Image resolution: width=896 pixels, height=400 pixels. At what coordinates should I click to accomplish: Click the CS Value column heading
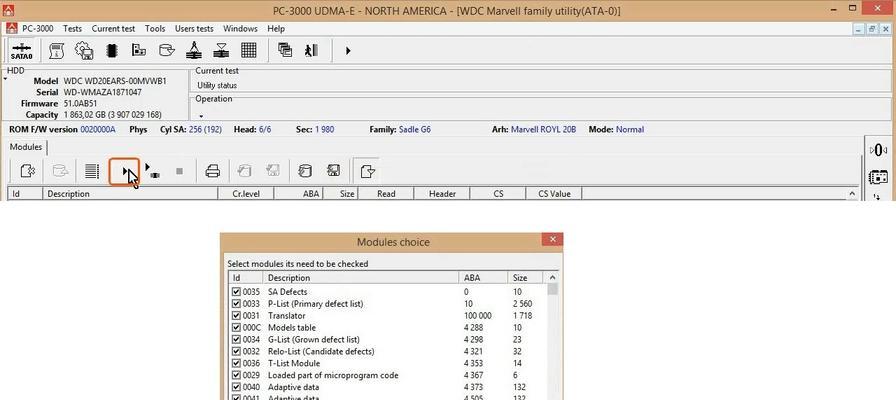(554, 194)
